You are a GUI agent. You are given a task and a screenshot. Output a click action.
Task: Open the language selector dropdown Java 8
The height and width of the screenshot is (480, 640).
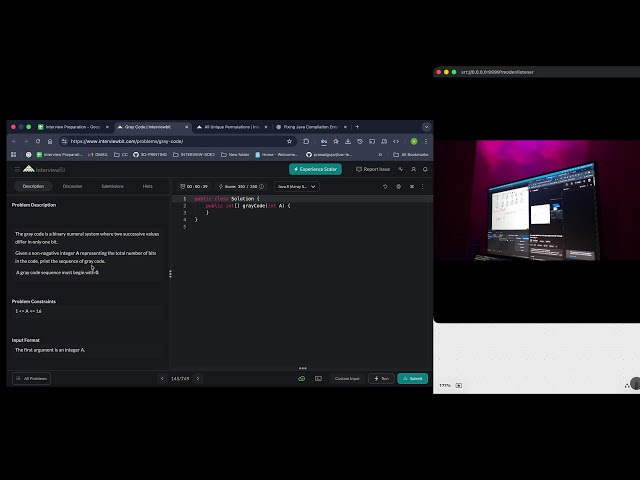[297, 187]
